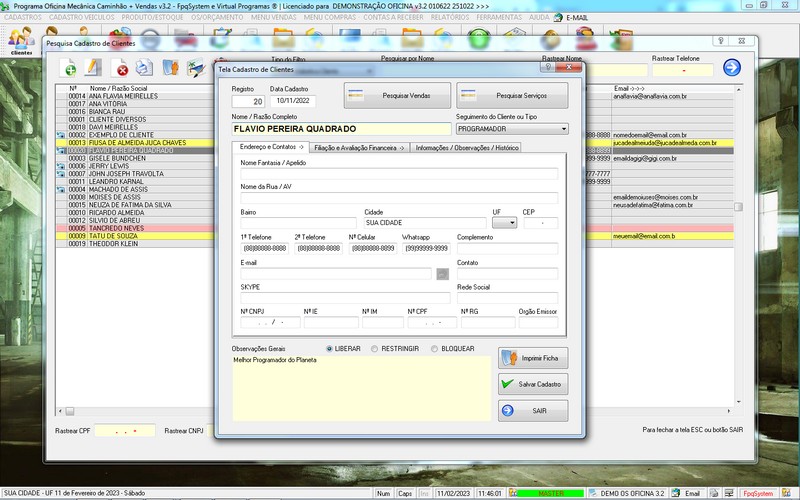
Task: Select THEODOR KLEIN row
Action: [134, 244]
